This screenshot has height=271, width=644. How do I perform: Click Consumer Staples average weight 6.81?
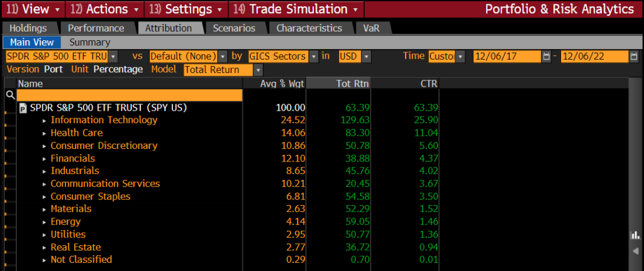point(296,196)
